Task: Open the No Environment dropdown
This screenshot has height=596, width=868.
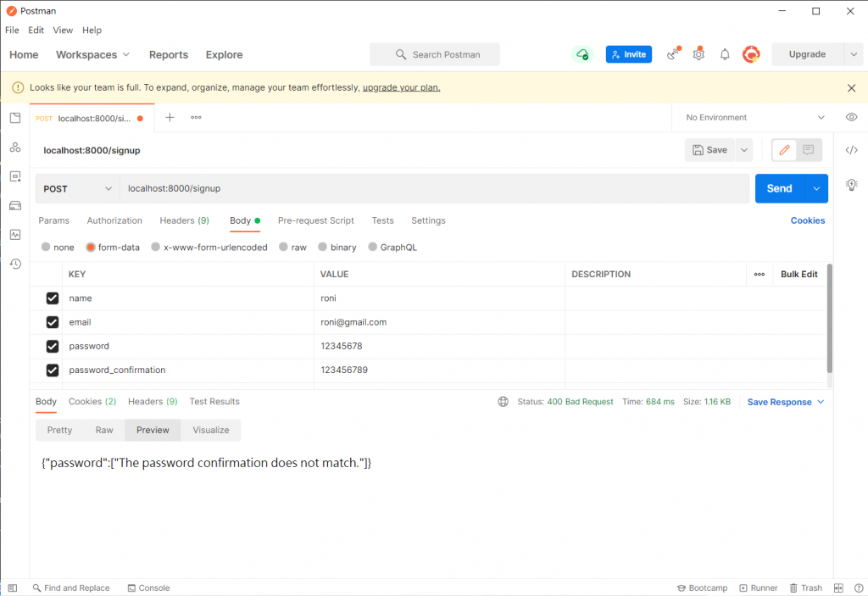Action: (755, 118)
